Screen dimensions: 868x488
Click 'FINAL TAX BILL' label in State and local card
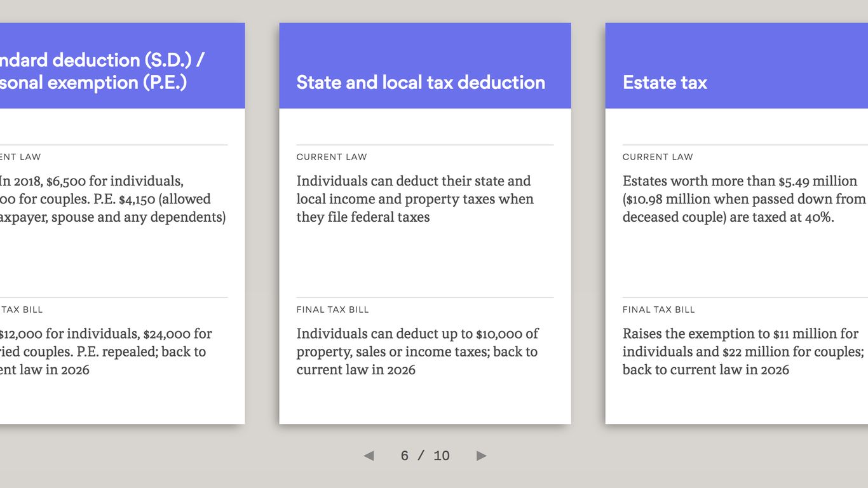point(332,309)
